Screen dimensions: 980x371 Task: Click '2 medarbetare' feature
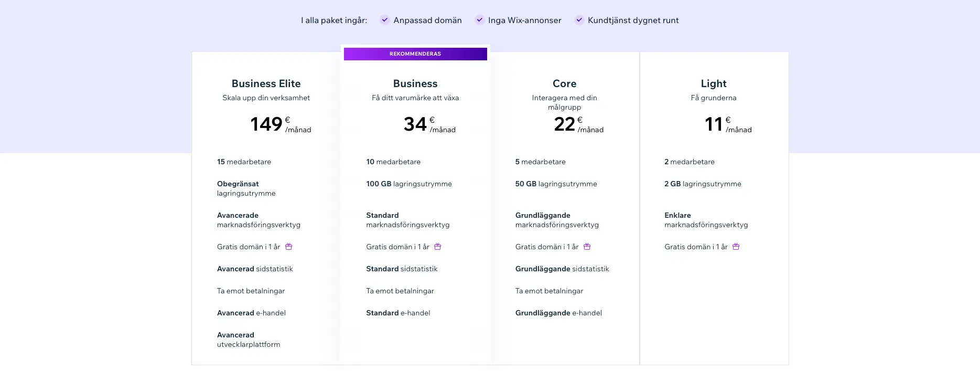690,162
